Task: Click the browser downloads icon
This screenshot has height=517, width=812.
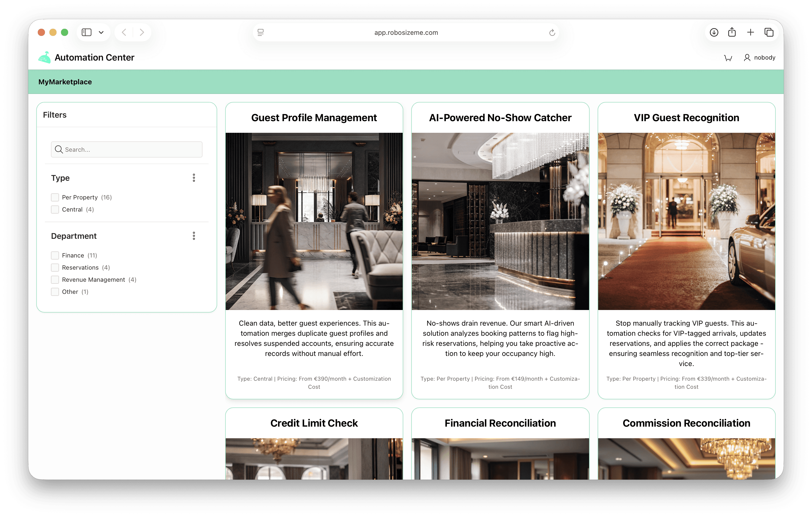Action: coord(714,32)
